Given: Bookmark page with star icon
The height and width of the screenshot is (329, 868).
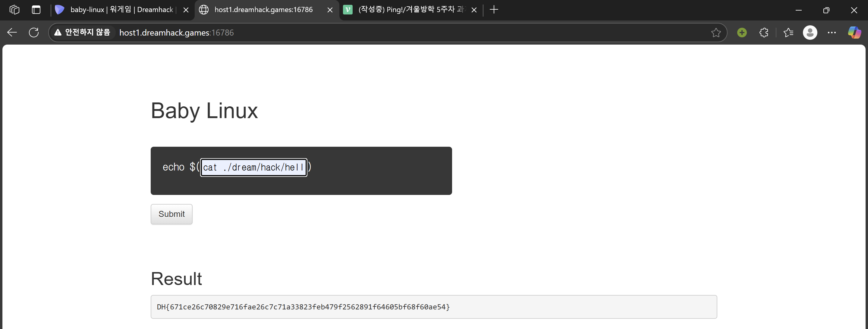Looking at the screenshot, I should pos(716,32).
